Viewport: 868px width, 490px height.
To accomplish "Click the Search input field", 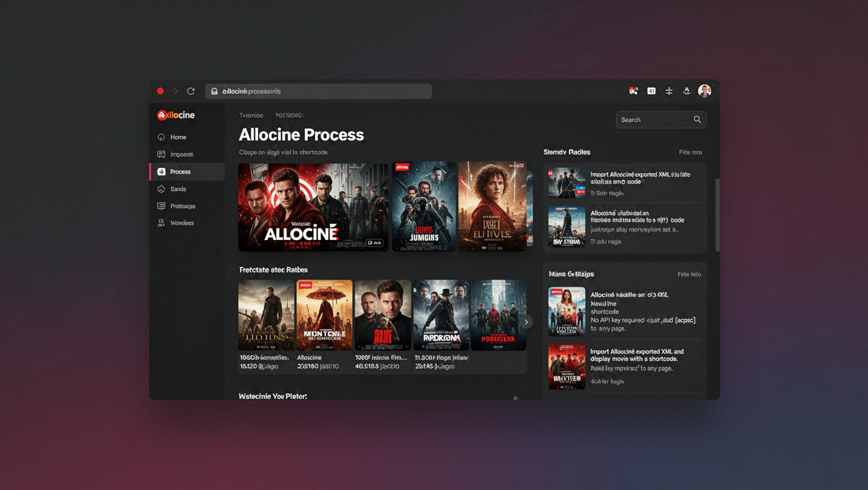I will (661, 119).
